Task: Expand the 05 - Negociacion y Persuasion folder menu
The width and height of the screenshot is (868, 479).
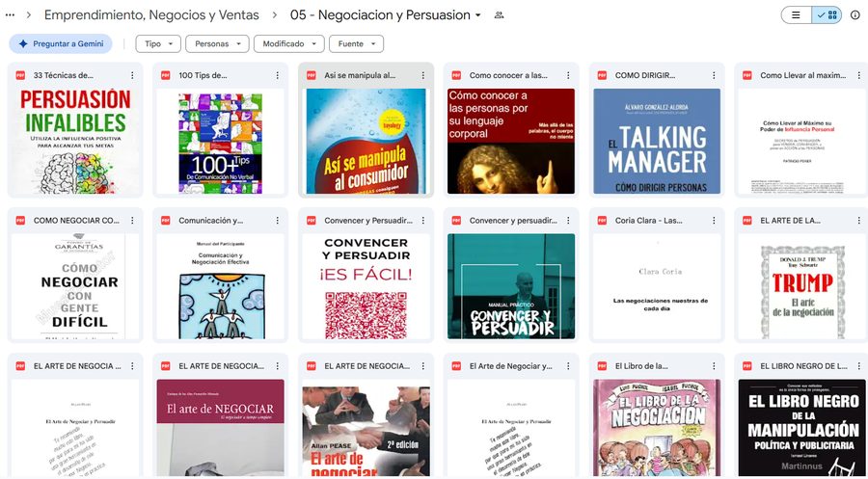Action: [478, 15]
